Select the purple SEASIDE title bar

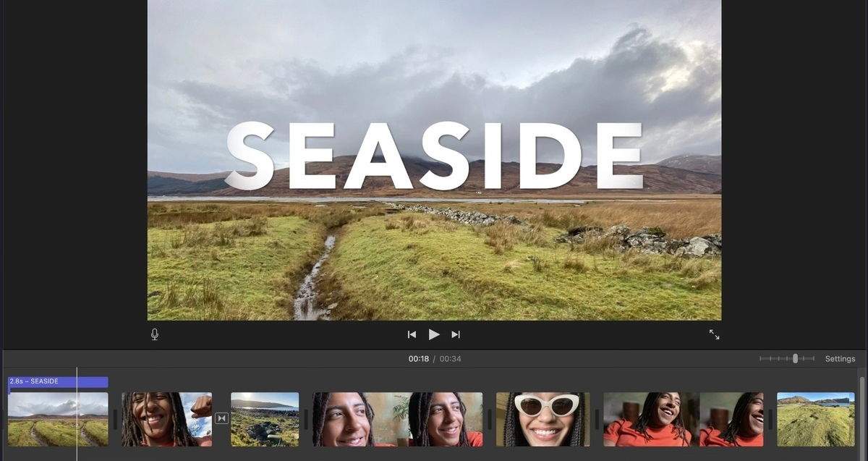tap(58, 381)
